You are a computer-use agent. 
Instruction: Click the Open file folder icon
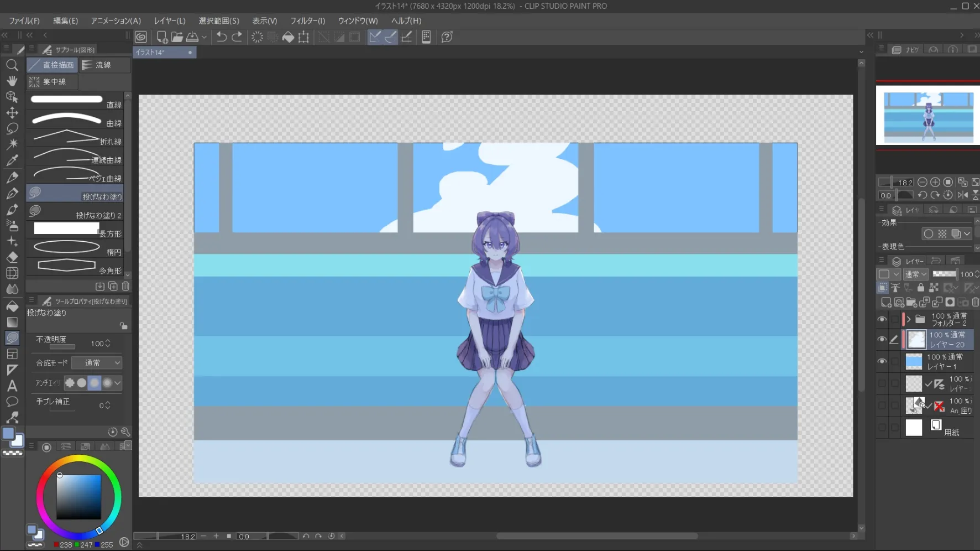tap(177, 37)
